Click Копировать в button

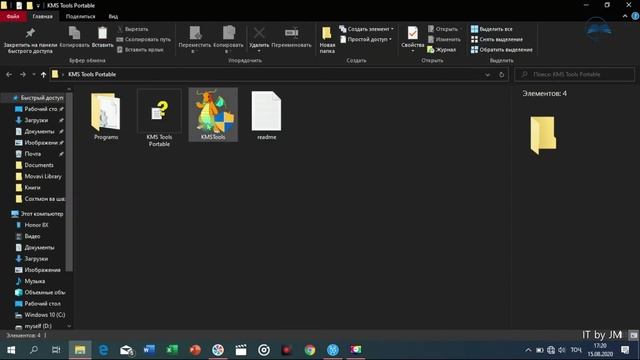(x=228, y=40)
